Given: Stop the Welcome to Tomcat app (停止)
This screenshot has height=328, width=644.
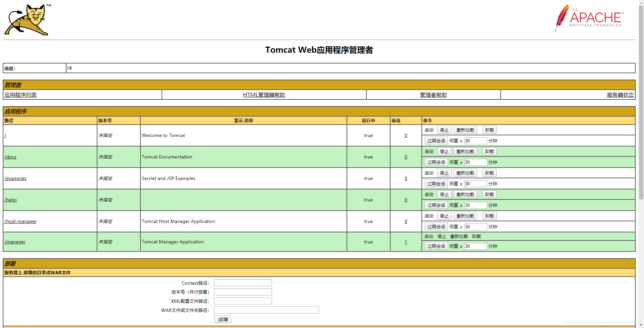Looking at the screenshot, I should (x=444, y=130).
